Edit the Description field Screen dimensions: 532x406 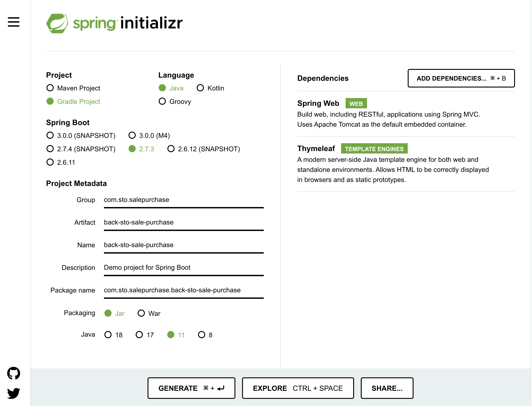pyautogui.click(x=184, y=267)
